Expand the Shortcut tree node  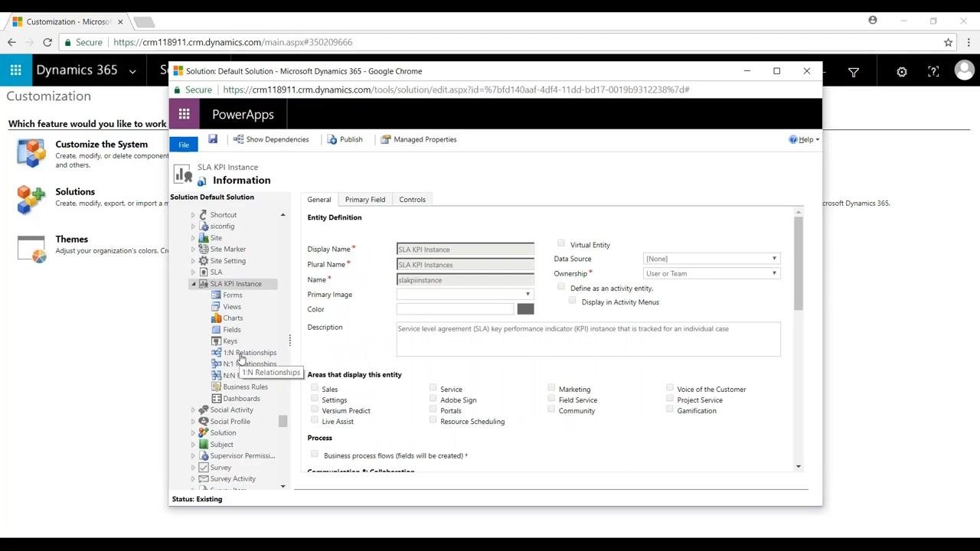point(193,215)
